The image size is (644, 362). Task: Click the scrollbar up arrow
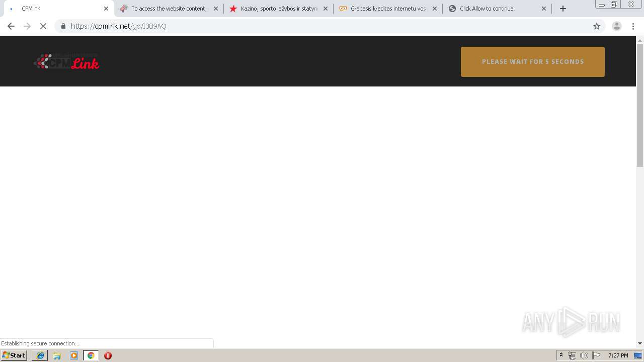click(640, 40)
